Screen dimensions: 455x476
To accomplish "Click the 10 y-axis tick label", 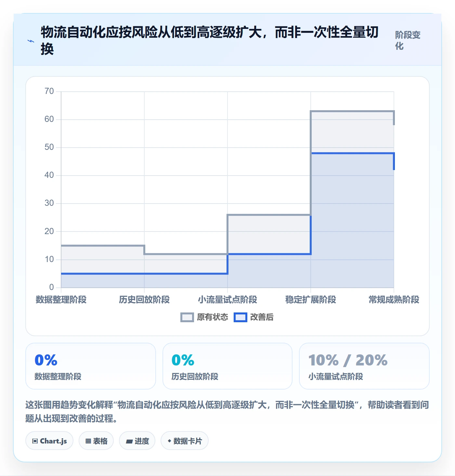I will click(49, 259).
